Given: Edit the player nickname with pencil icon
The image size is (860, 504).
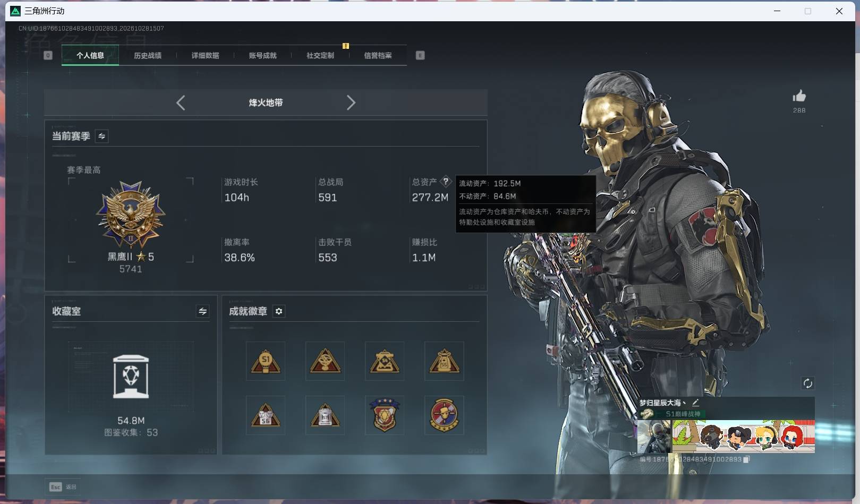Looking at the screenshot, I should pos(695,403).
